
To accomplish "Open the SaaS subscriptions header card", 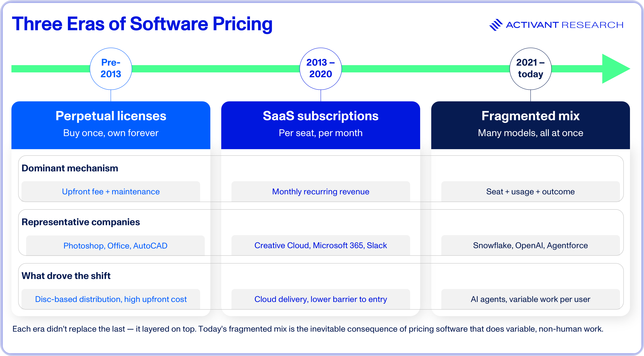I will pos(320,125).
